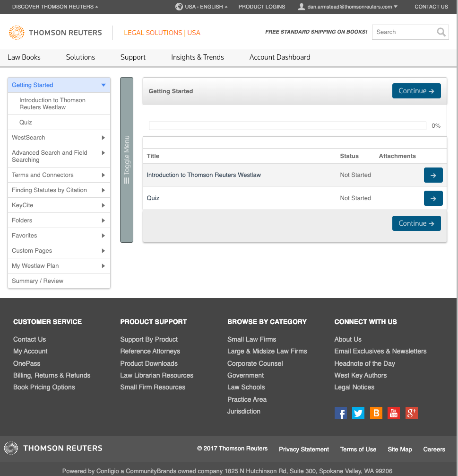Toggle the sidebar menu panel
Screen dimensions: 458x476
pos(127,160)
